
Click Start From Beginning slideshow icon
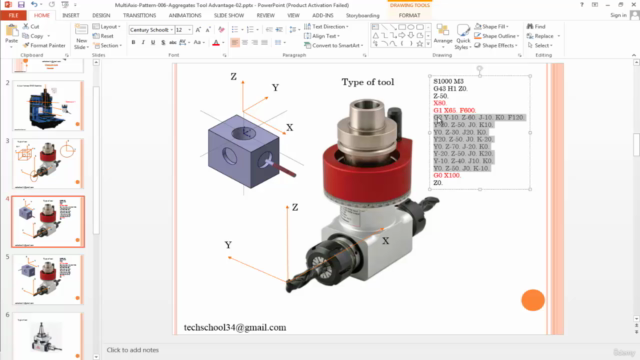click(65, 5)
